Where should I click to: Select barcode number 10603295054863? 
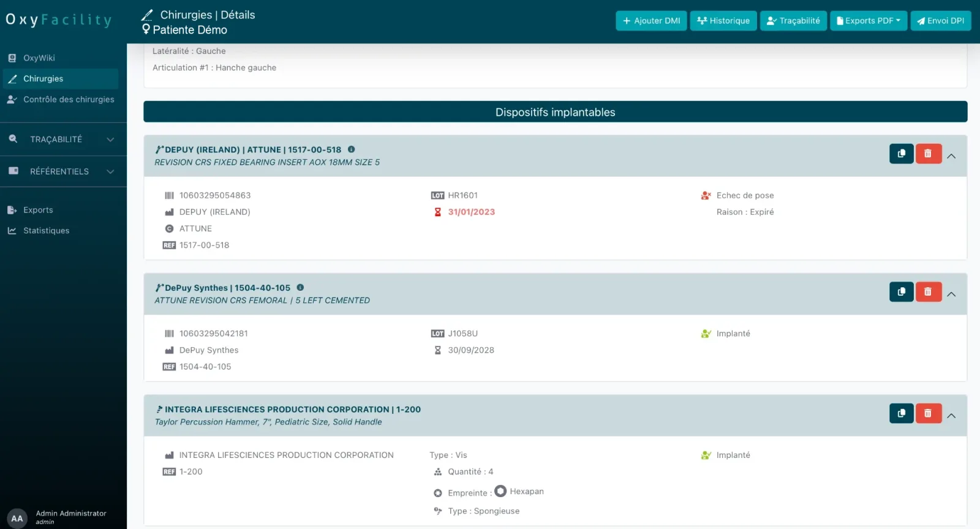[215, 195]
